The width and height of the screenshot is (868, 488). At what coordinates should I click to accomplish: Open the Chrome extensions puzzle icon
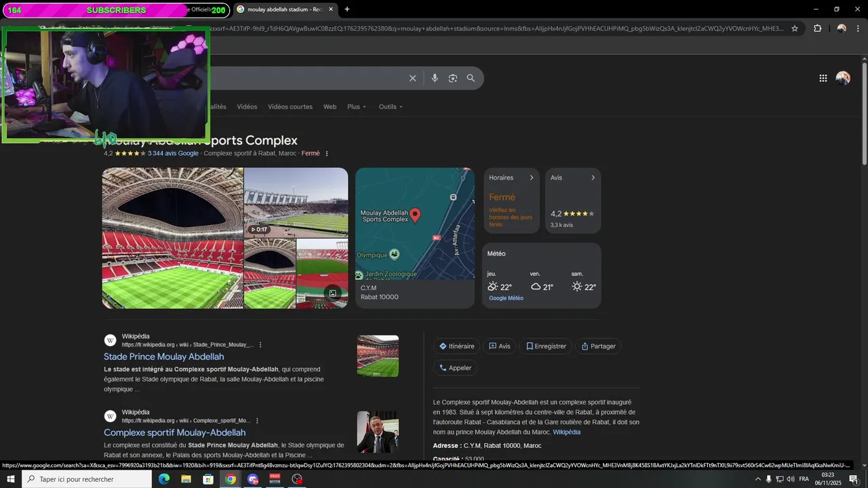pyautogui.click(x=817, y=28)
